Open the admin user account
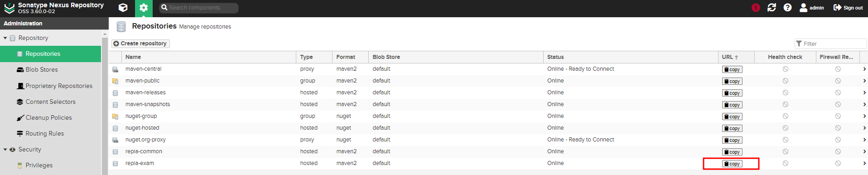 tap(811, 8)
